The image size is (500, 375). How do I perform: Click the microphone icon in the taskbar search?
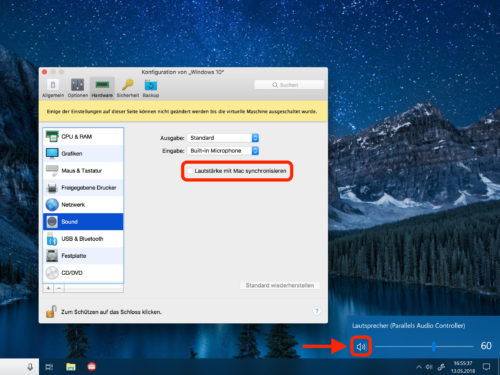click(30, 367)
